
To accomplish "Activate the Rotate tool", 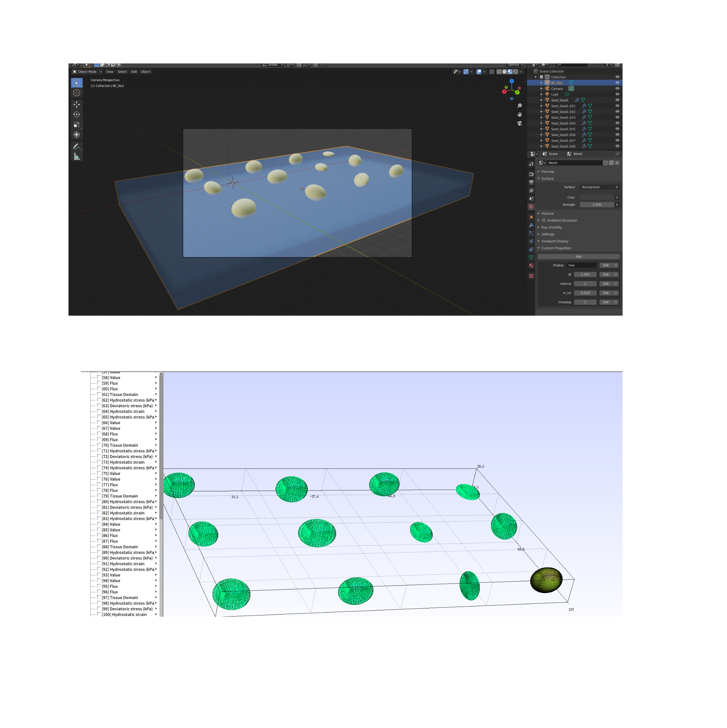I will (x=77, y=114).
